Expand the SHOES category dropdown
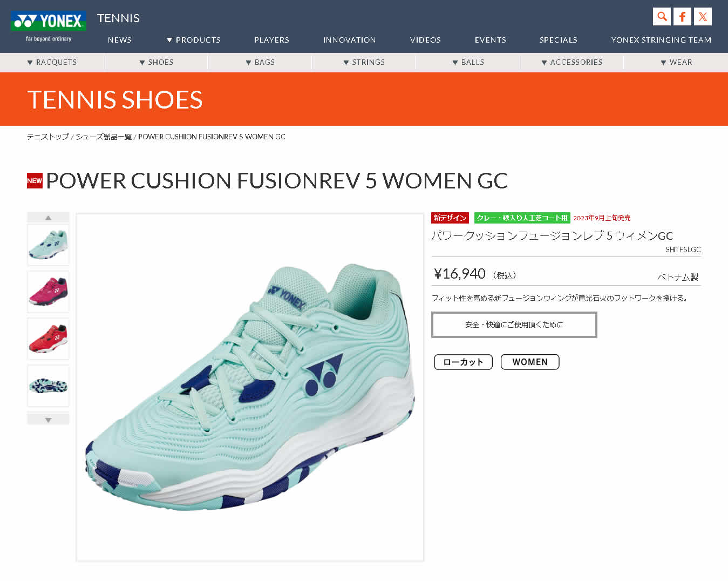This screenshot has height=581, width=728. (x=156, y=62)
